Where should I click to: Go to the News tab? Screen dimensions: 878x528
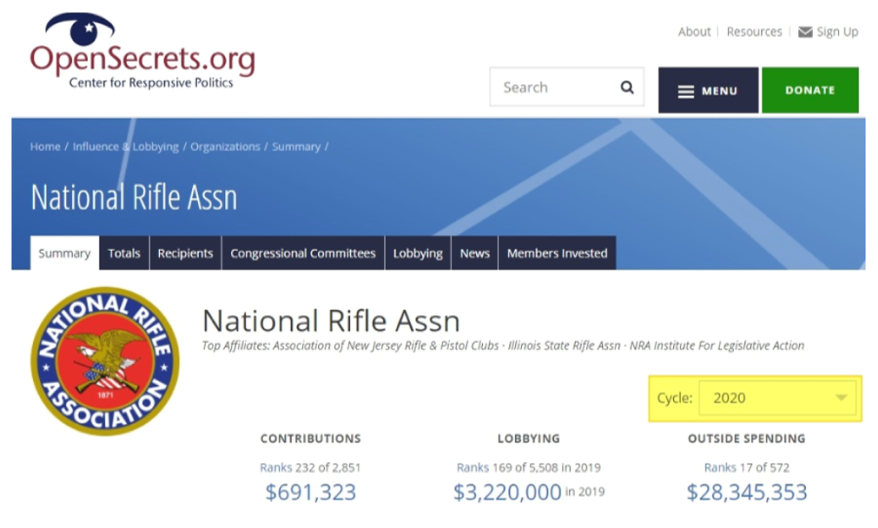(x=475, y=253)
